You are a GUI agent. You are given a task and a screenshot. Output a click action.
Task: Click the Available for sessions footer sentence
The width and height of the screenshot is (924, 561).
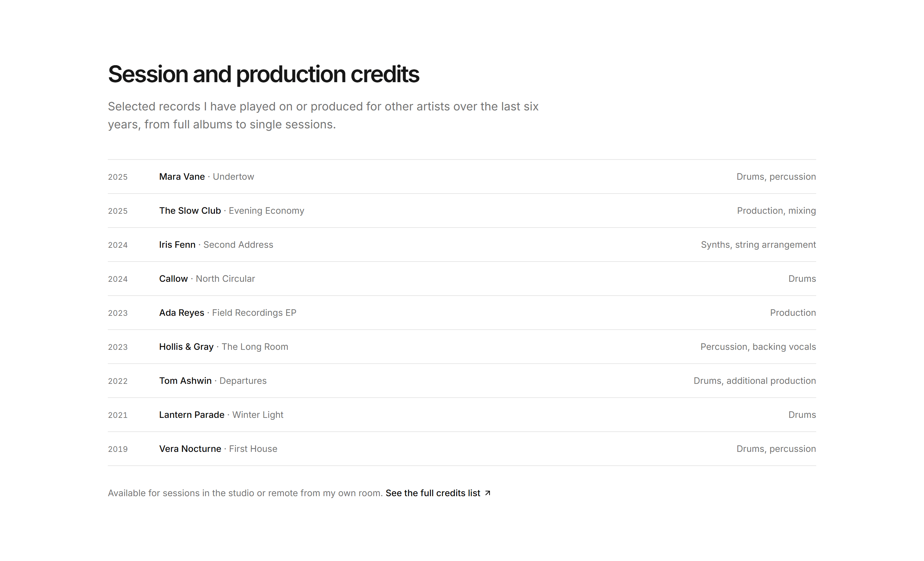(245, 493)
